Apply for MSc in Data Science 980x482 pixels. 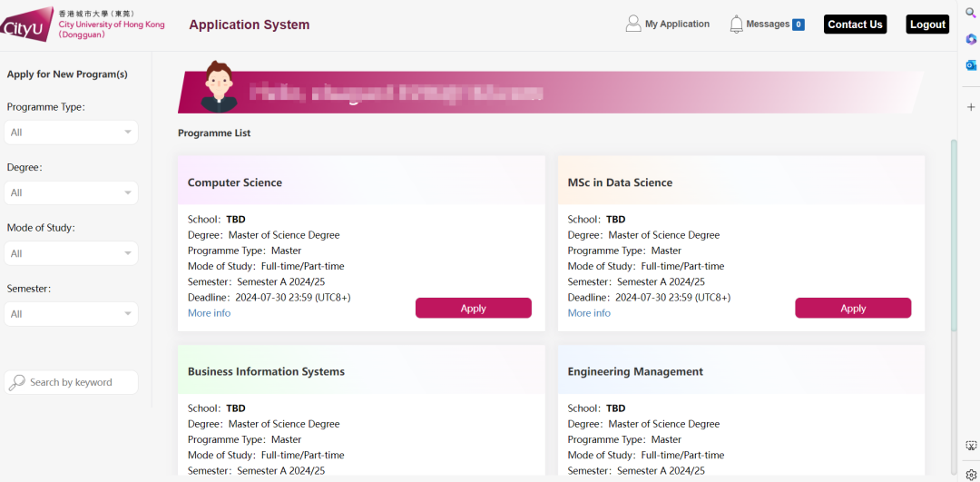click(853, 309)
